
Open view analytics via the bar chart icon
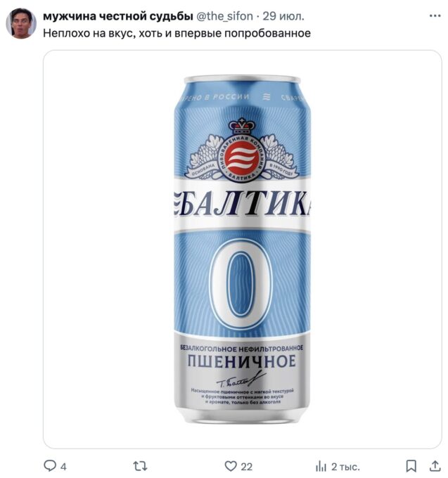[321, 466]
